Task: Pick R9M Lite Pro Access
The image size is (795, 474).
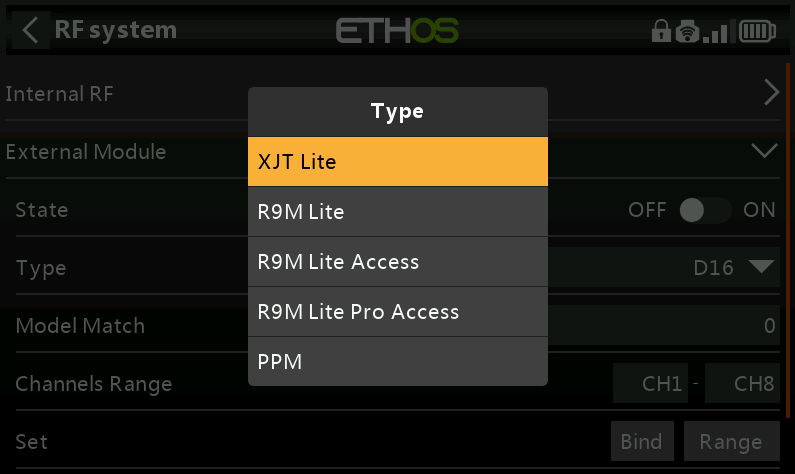Action: coord(397,312)
